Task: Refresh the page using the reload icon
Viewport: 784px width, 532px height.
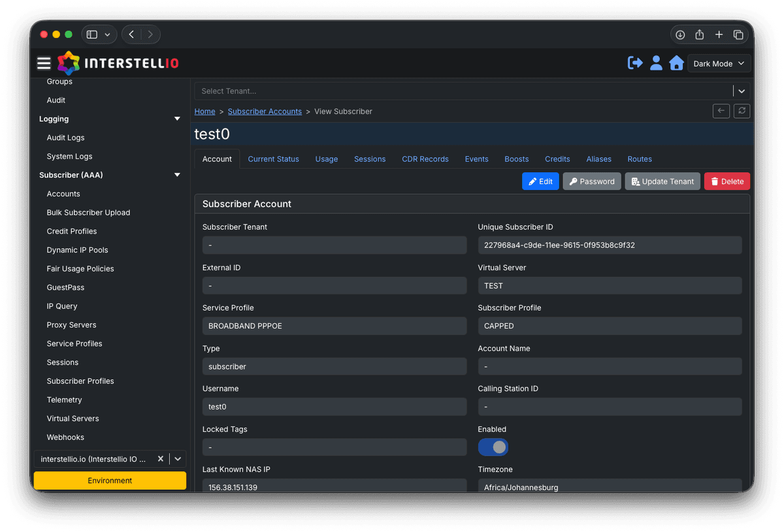Action: tap(742, 111)
